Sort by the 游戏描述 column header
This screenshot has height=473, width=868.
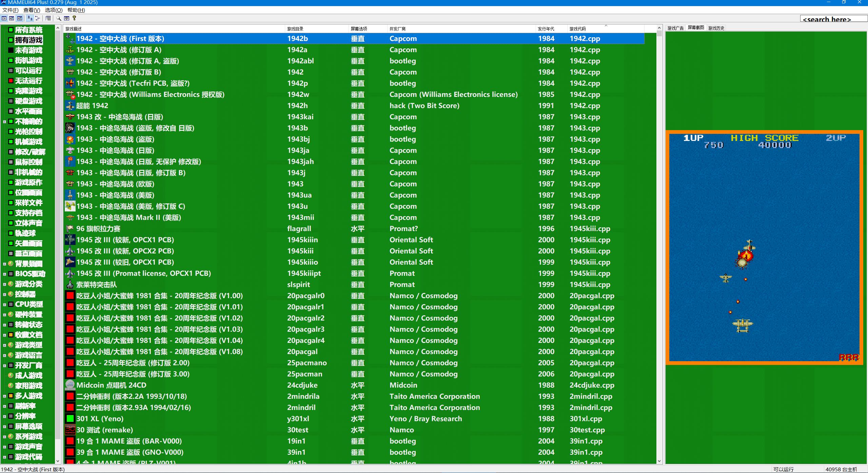point(175,29)
